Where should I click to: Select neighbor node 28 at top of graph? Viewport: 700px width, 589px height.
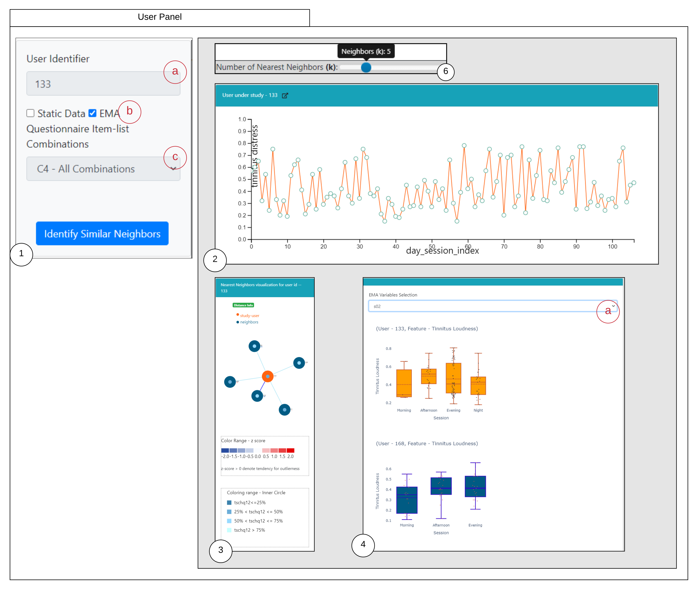(255, 346)
